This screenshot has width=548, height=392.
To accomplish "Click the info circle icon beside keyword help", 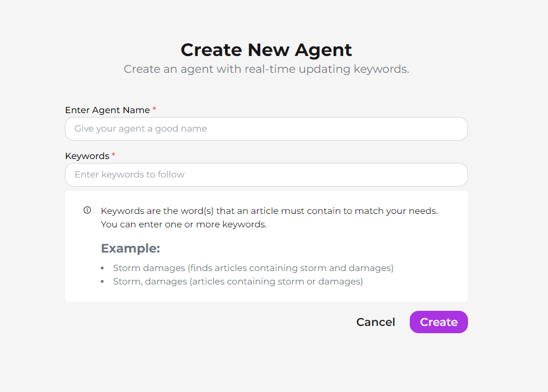I will [x=87, y=210].
